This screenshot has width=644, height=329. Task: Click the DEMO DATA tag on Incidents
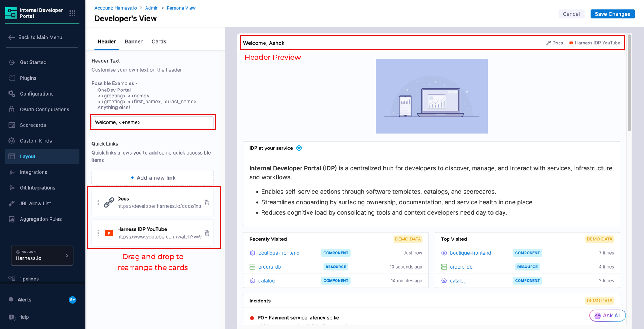tap(600, 301)
